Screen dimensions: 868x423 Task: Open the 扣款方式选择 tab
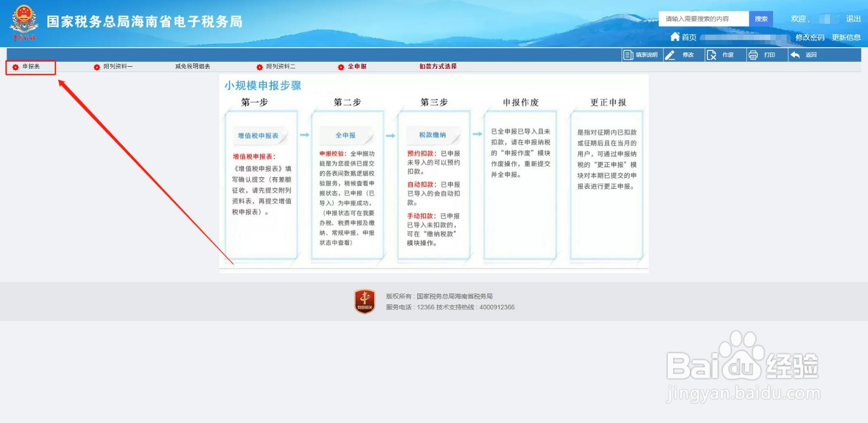438,66
